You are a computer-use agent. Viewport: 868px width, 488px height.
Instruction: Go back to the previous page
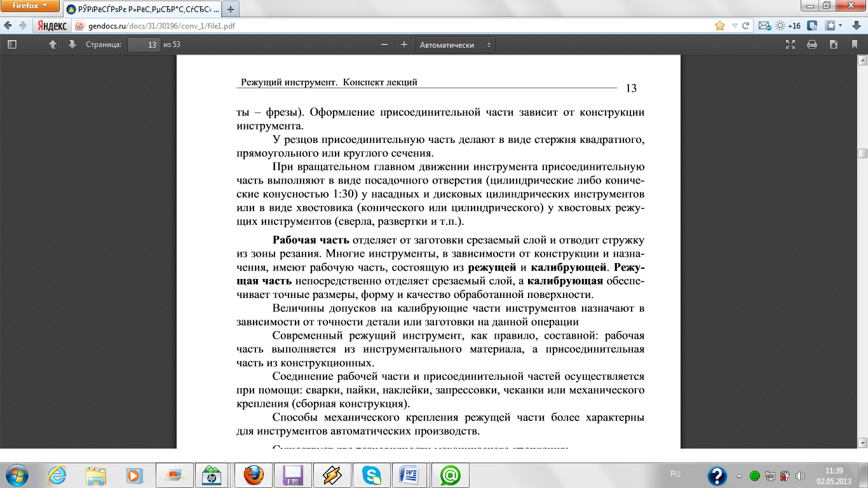pyautogui.click(x=7, y=26)
